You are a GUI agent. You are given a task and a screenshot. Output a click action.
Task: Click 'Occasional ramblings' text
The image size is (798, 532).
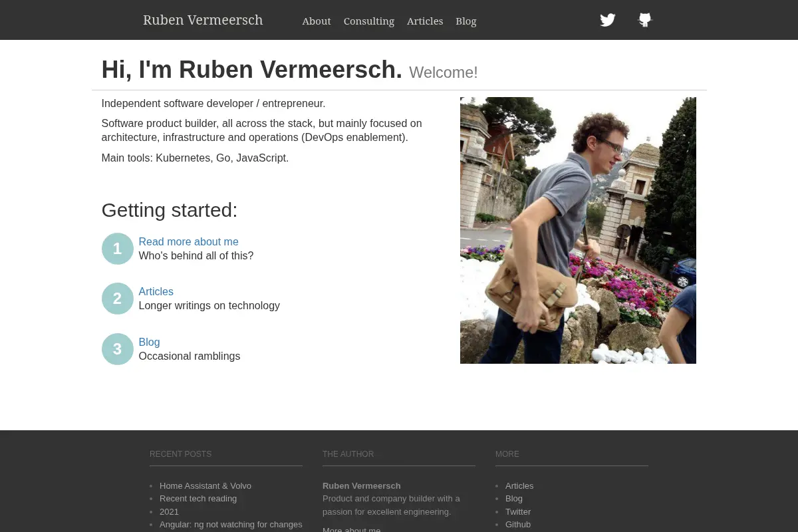coord(190,356)
